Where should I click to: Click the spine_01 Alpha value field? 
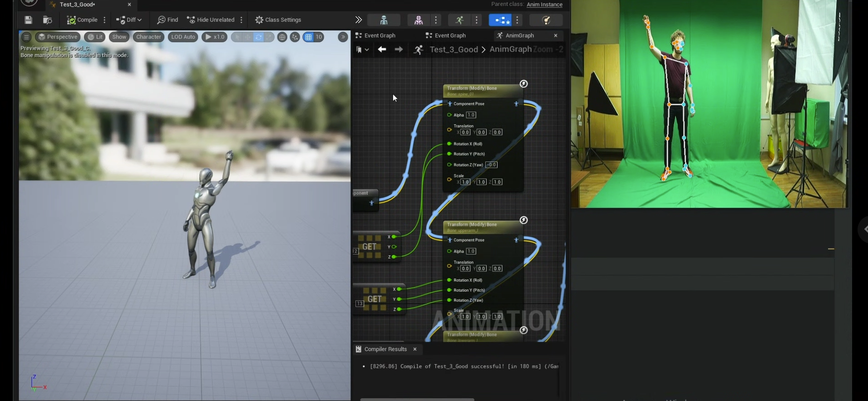click(471, 115)
